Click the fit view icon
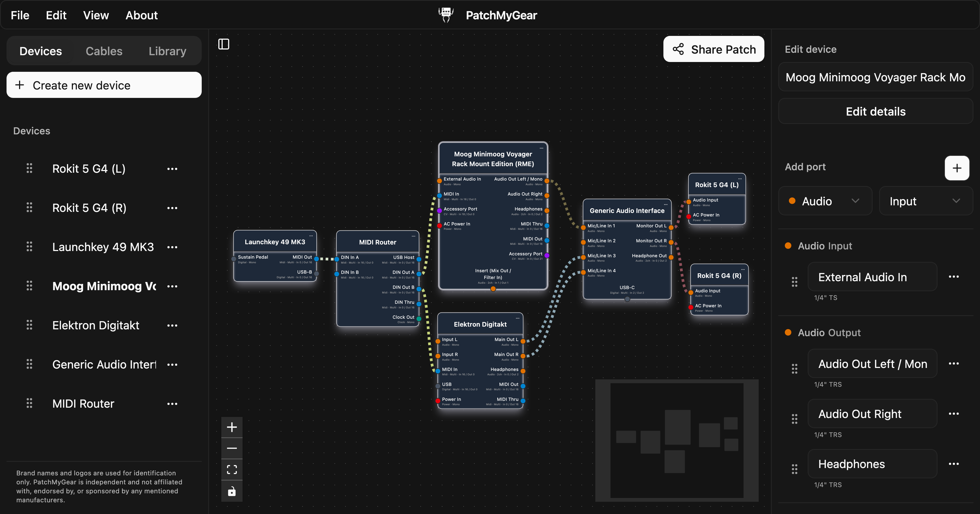 point(232,469)
